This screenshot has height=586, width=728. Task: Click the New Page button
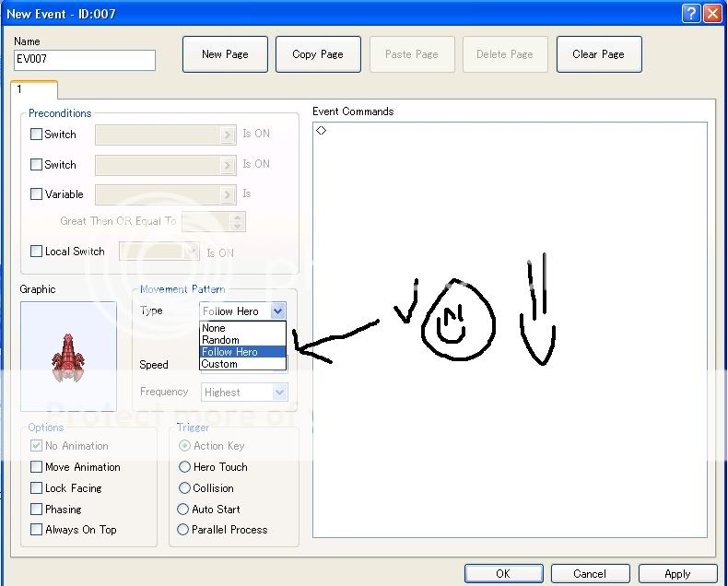click(x=225, y=54)
